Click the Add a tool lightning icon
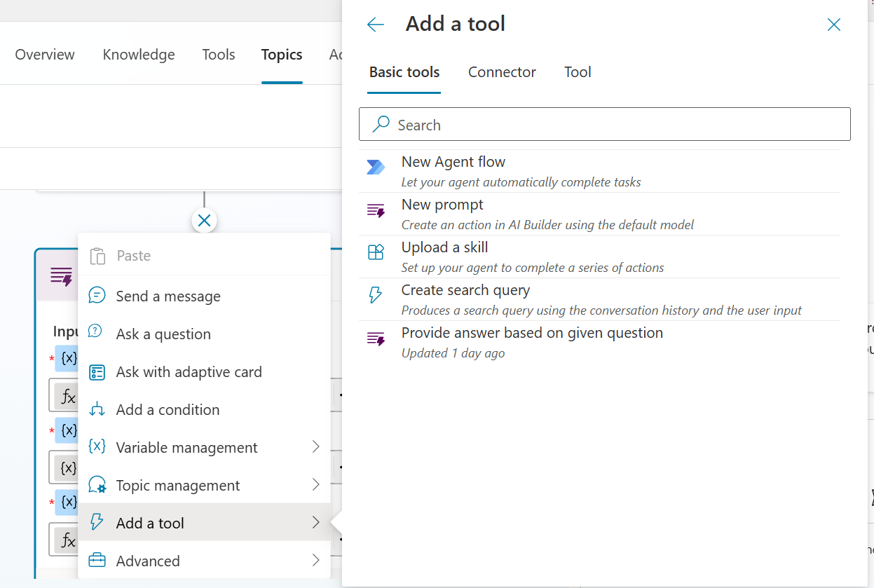The height and width of the screenshot is (588, 874). point(97,523)
